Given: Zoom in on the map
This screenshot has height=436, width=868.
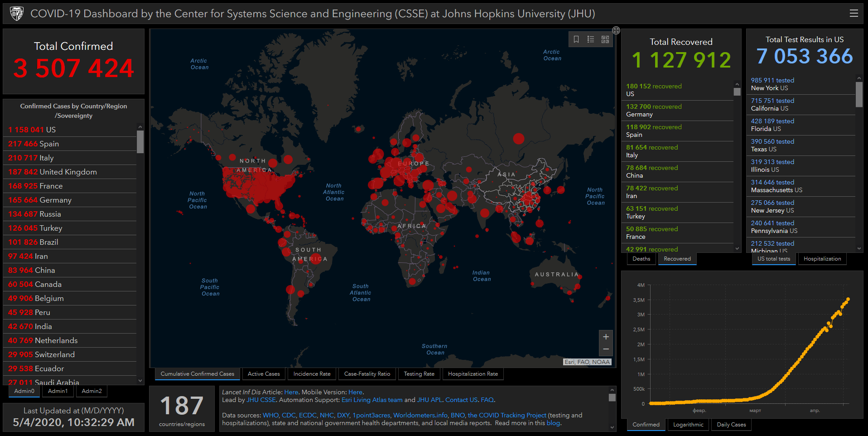Looking at the screenshot, I should [x=606, y=337].
